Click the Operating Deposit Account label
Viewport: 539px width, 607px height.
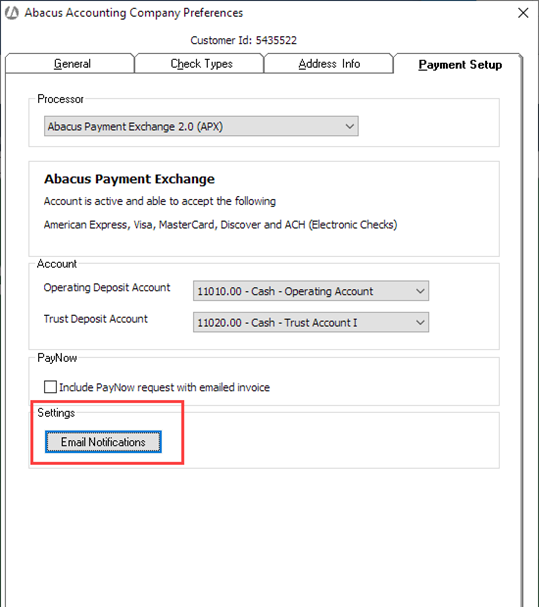point(107,288)
